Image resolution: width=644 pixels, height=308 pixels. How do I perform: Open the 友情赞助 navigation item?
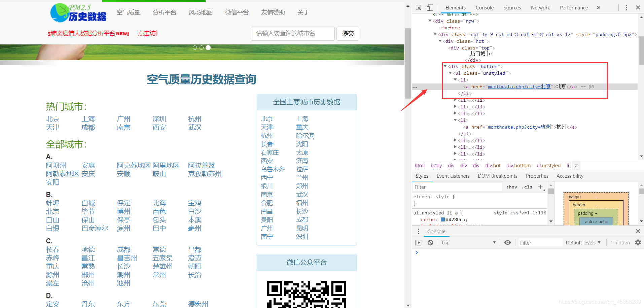click(x=273, y=12)
